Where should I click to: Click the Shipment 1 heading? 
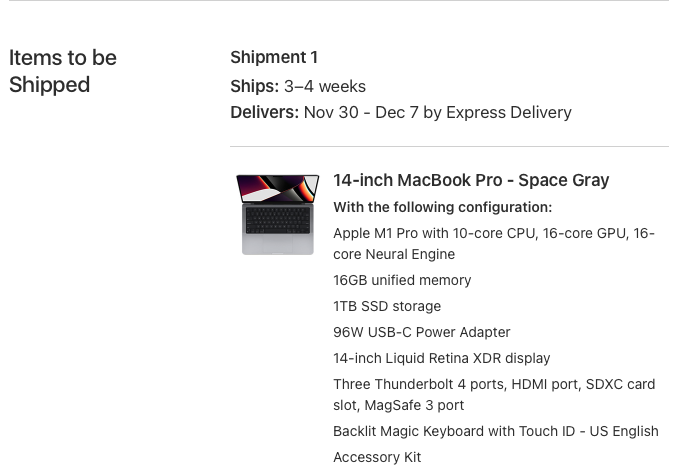[x=274, y=57]
